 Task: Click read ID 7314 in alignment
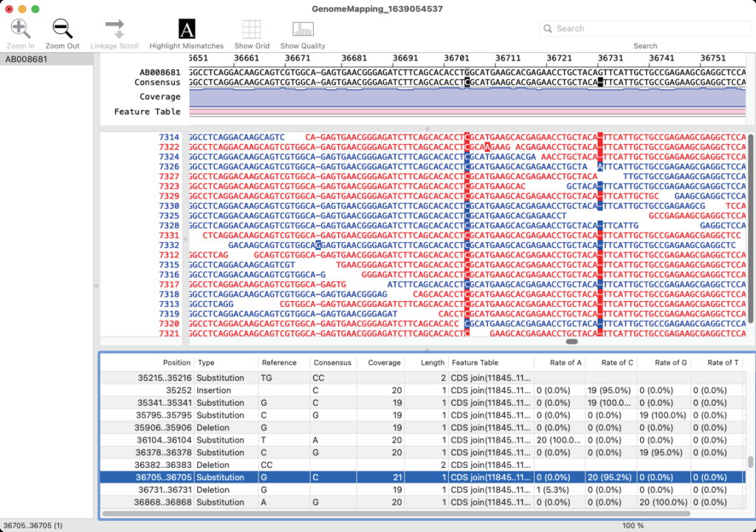[169, 137]
